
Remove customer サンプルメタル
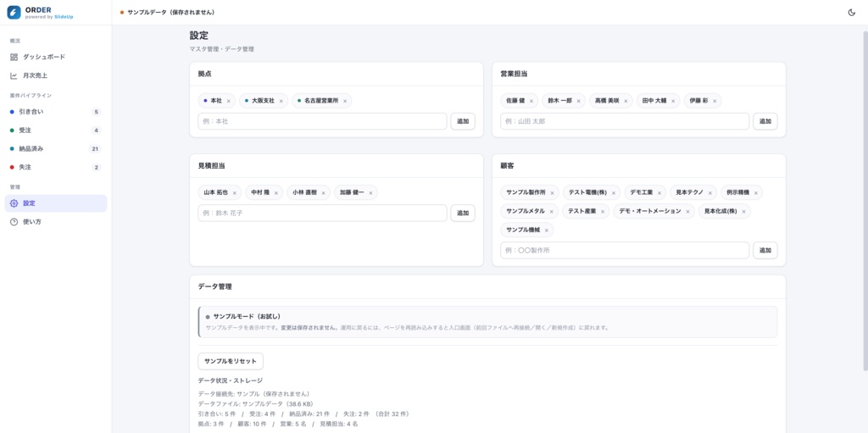click(551, 212)
